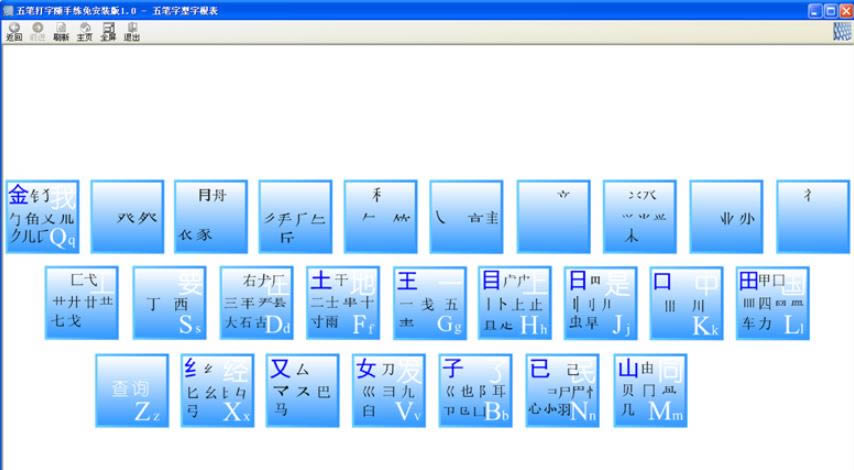Select the 山 M key tile
The height and width of the screenshot is (470, 854).
click(650, 390)
